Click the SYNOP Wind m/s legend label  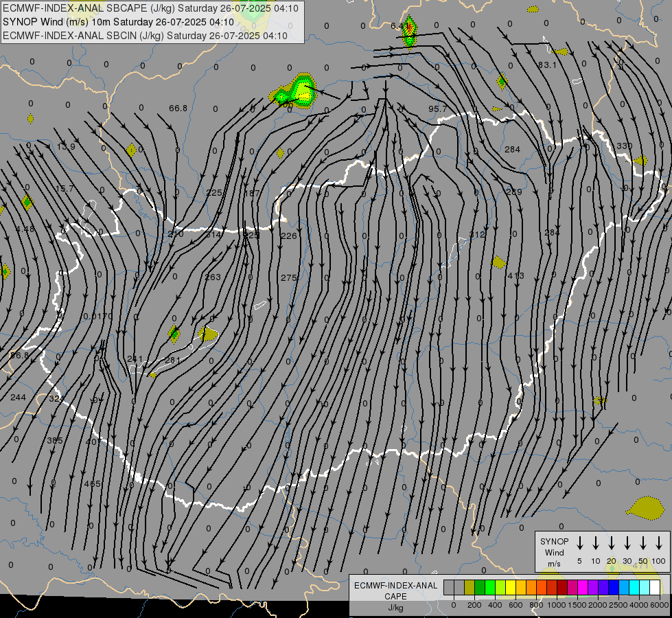point(554,552)
